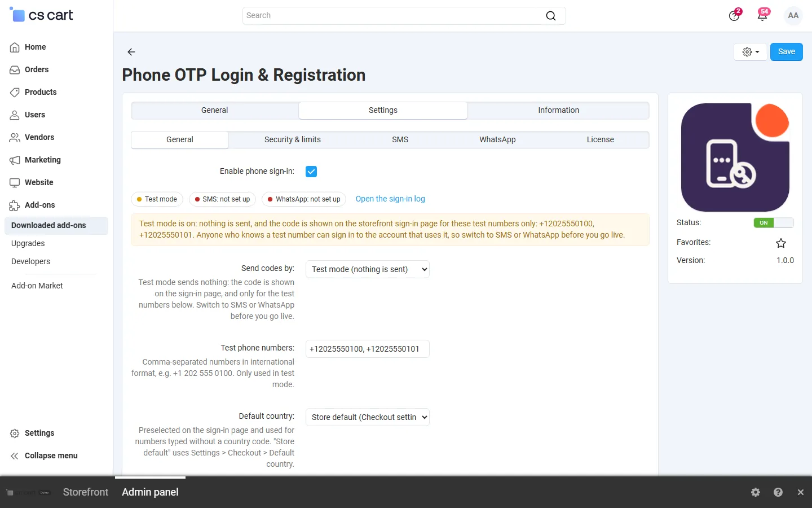Click the bottom bar gear icon
The width and height of the screenshot is (812, 508).
point(756,492)
